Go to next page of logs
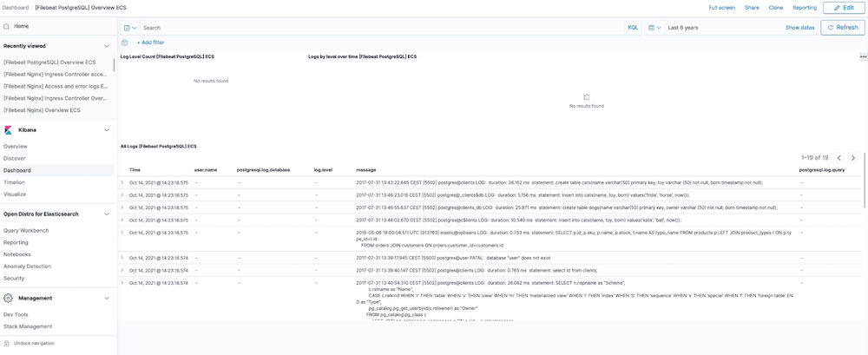 853,158
